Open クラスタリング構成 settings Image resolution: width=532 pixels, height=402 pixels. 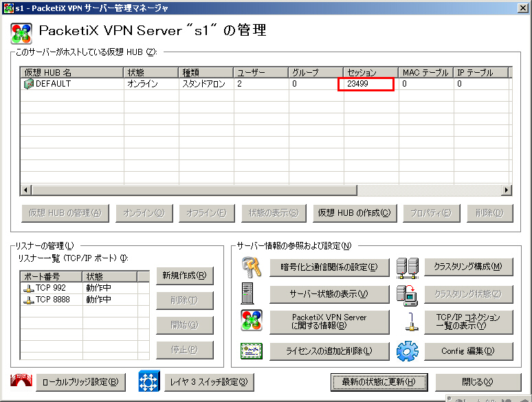tap(469, 267)
